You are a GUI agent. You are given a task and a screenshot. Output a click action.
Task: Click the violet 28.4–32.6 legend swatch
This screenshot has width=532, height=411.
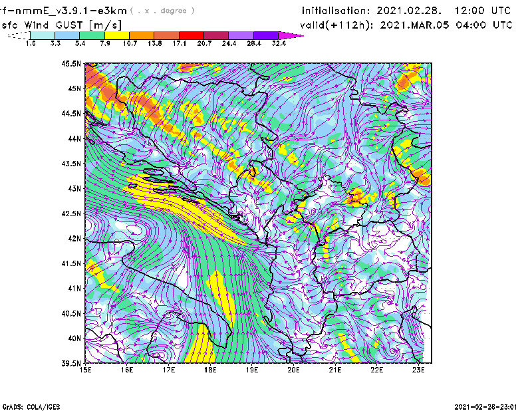point(266,35)
